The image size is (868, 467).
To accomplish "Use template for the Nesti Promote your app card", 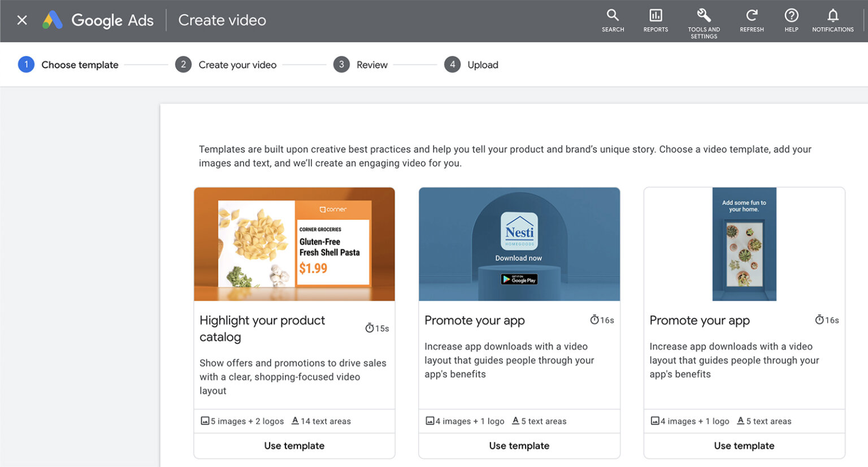I will click(519, 446).
